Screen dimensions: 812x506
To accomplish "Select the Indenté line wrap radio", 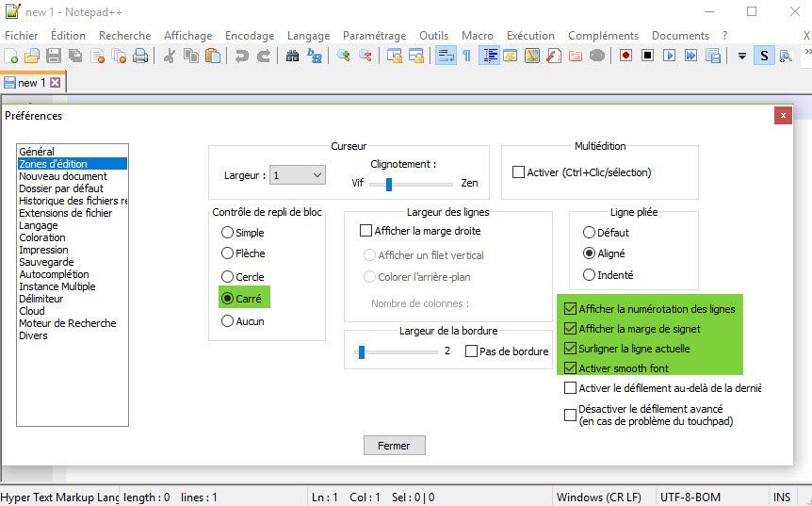I will point(589,275).
